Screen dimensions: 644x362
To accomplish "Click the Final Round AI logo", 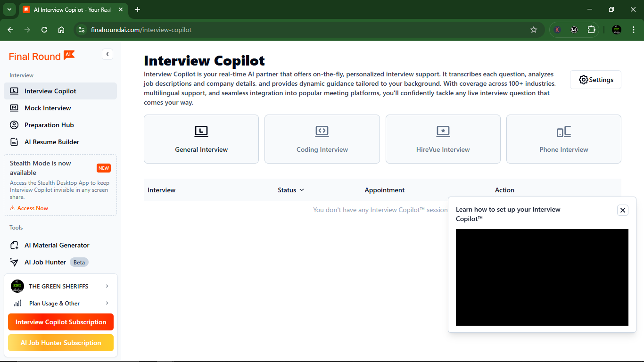I will 41,56.
